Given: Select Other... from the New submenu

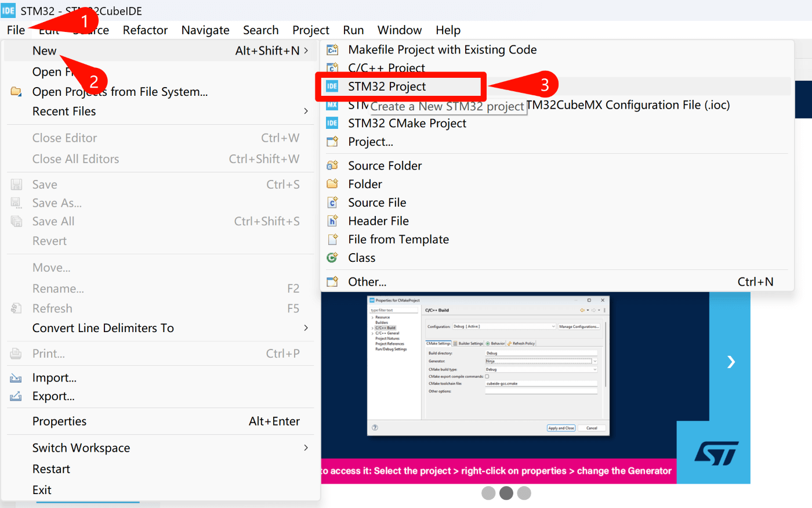Looking at the screenshot, I should 367,282.
